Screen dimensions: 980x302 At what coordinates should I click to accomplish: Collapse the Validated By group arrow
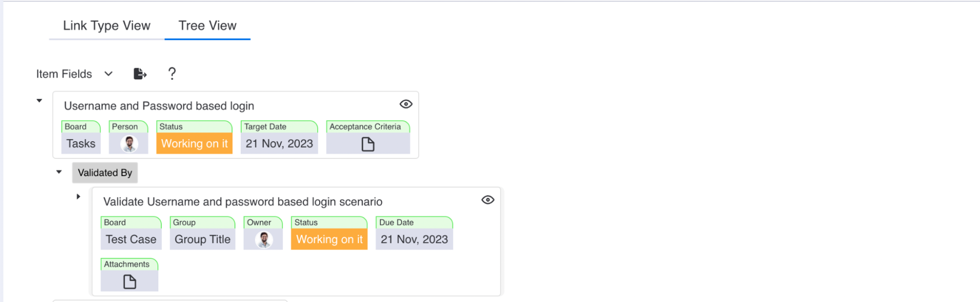(59, 172)
